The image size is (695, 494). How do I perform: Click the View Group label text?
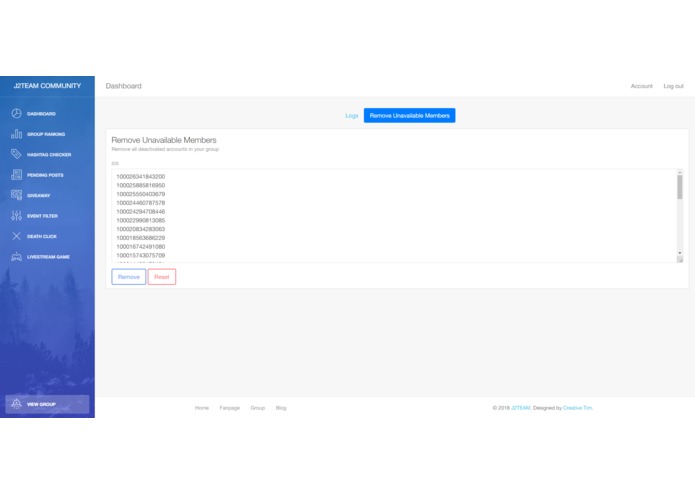[41, 404]
